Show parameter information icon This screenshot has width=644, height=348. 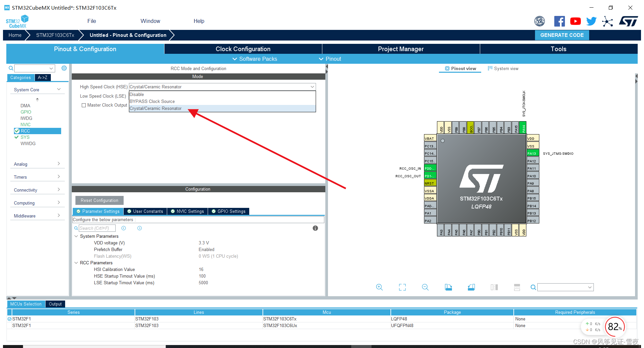tap(315, 228)
